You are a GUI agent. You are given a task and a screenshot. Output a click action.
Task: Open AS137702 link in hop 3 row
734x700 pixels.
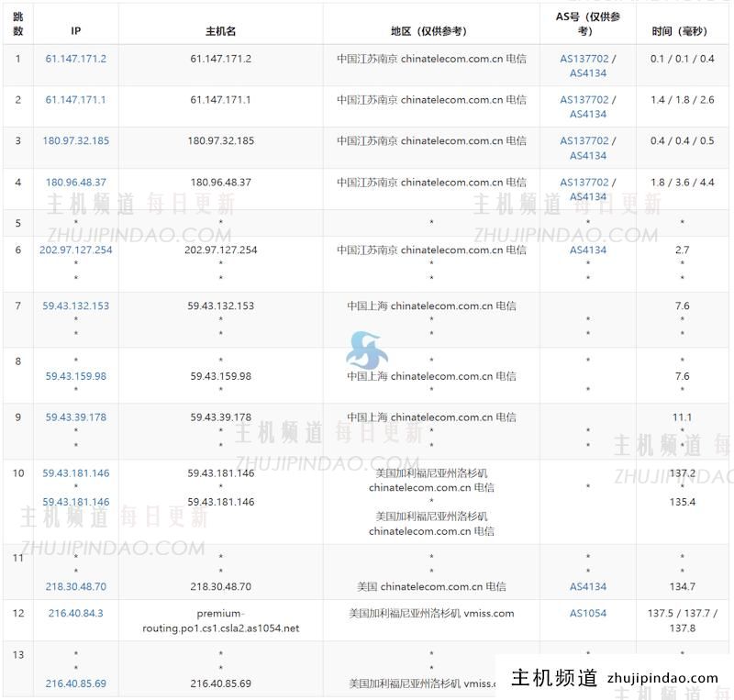click(584, 141)
